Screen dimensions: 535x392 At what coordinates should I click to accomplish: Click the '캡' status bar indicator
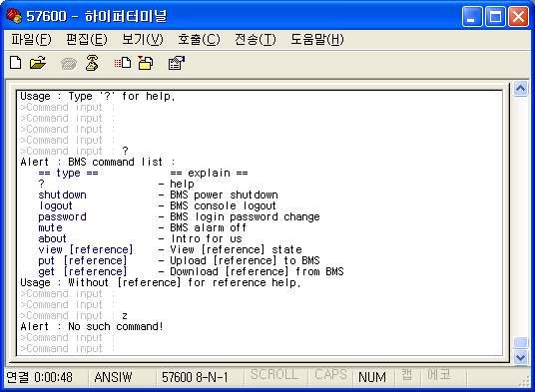click(406, 375)
